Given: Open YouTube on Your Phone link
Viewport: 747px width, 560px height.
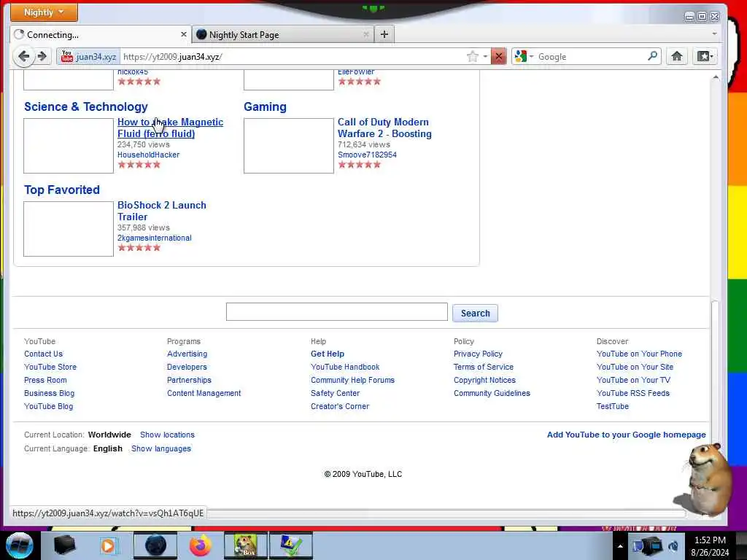Looking at the screenshot, I should tap(639, 354).
